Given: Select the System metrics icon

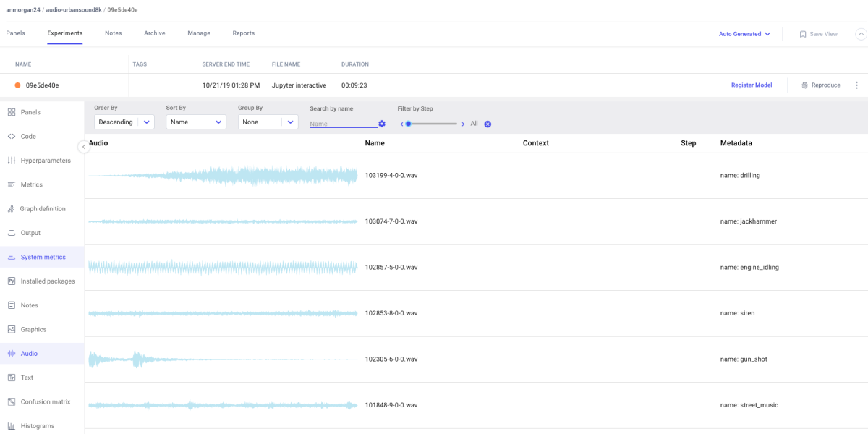Looking at the screenshot, I should tap(12, 257).
